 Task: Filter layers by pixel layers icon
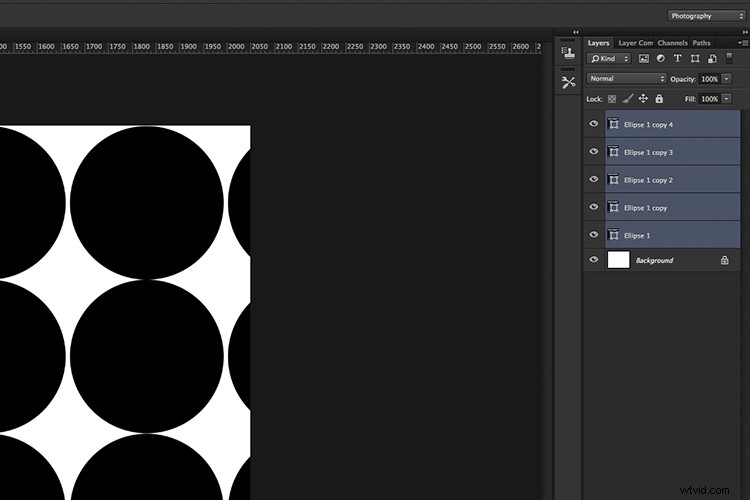(x=644, y=58)
